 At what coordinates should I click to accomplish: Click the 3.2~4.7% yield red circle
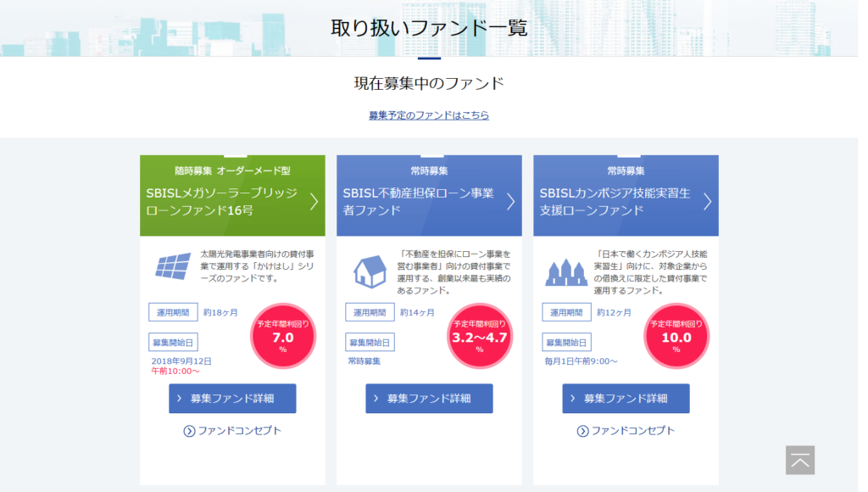click(x=480, y=336)
